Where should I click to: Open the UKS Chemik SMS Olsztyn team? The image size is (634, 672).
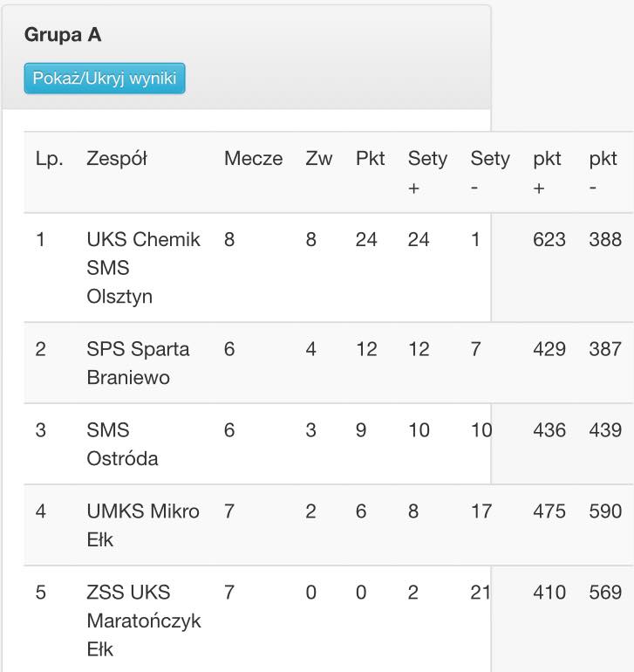[x=143, y=267]
